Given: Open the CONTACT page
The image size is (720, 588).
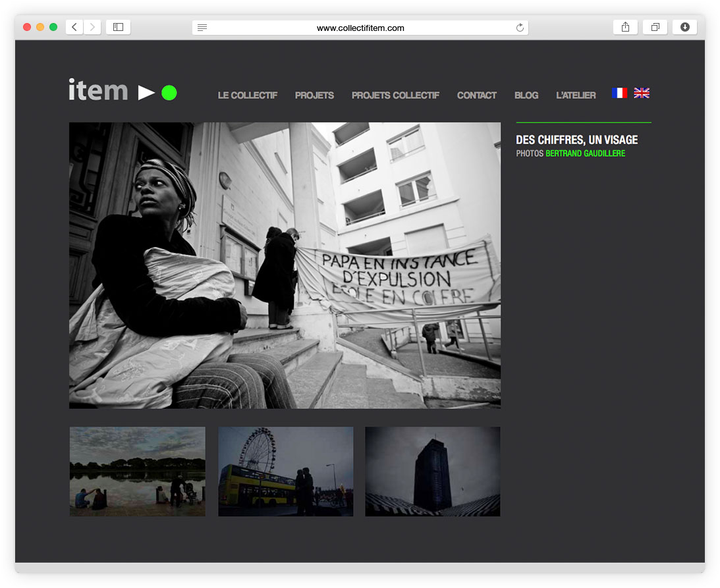Looking at the screenshot, I should [x=476, y=95].
